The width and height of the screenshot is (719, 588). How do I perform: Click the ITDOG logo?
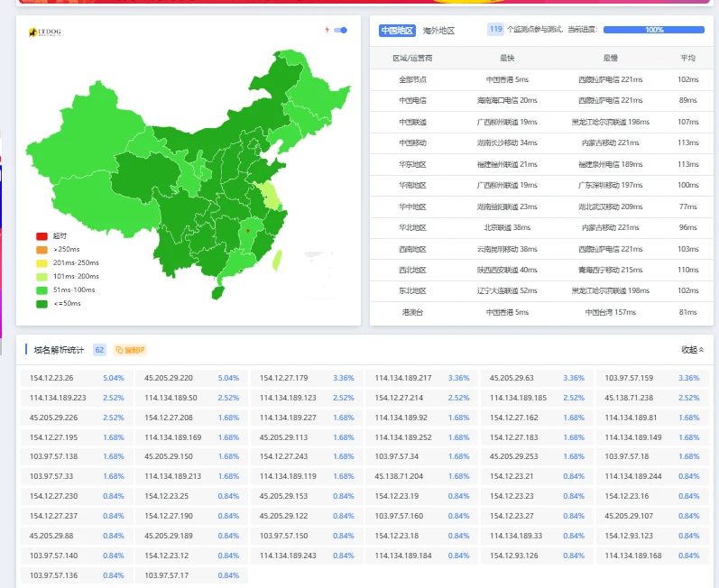43,33
